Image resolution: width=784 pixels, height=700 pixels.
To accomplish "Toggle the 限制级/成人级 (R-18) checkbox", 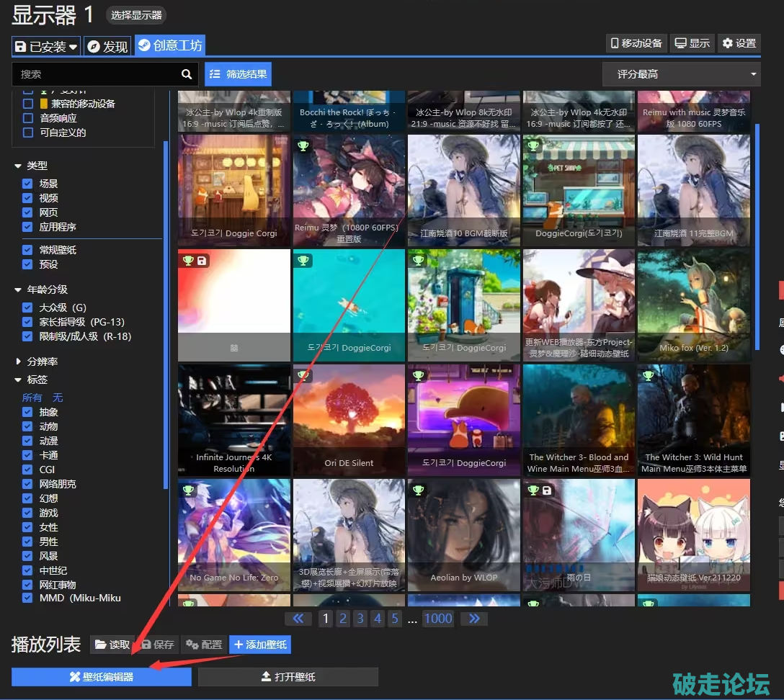I will pyautogui.click(x=27, y=336).
